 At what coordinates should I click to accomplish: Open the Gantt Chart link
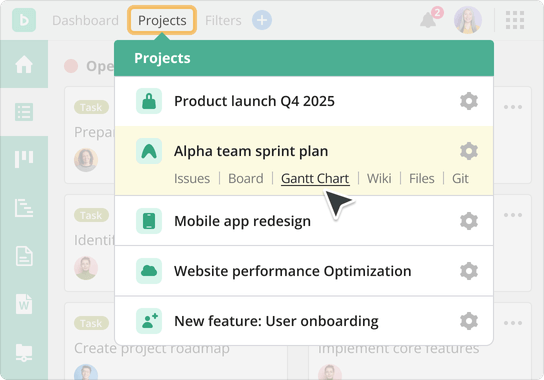[315, 178]
